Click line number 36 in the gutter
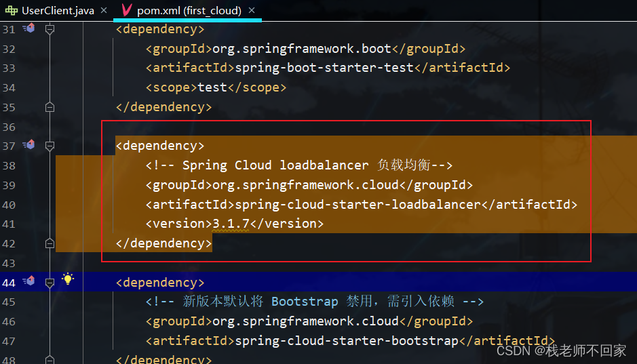 pyautogui.click(x=9, y=127)
